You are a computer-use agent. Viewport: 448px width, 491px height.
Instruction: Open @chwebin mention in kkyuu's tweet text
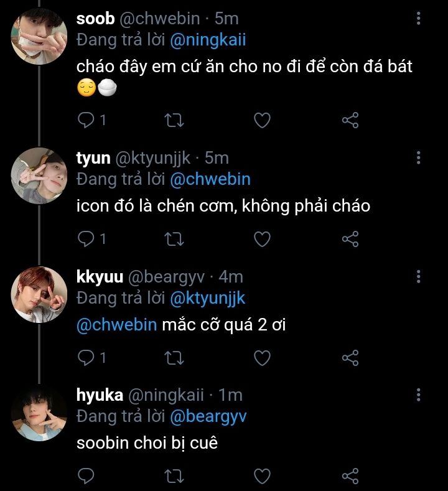click(116, 325)
